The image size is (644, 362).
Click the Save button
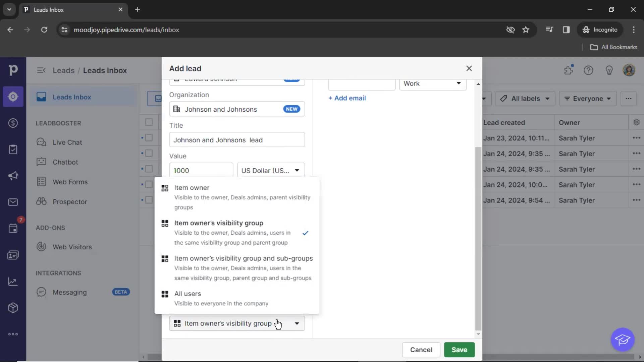460,350
